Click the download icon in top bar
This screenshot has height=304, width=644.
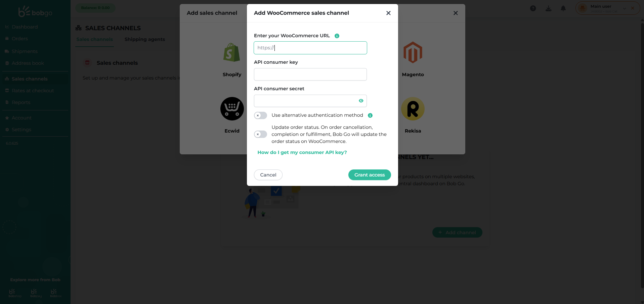549,8
